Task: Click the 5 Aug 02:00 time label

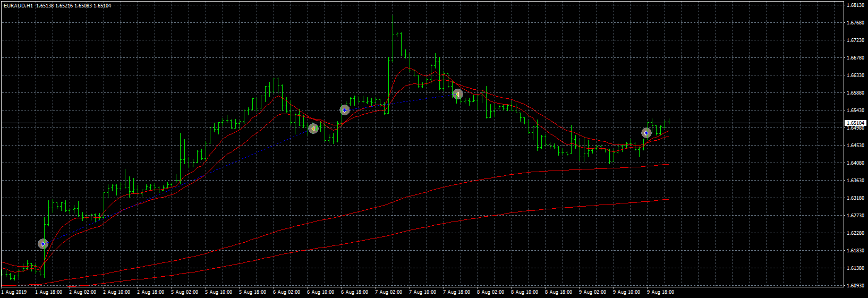Action: point(184,292)
